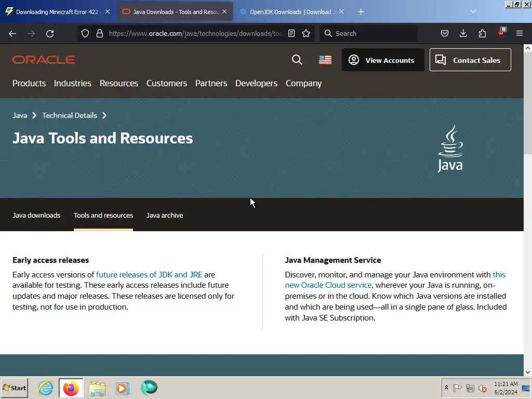The height and width of the screenshot is (399, 532).
Task: Open a new browser tab
Action: pos(361,12)
